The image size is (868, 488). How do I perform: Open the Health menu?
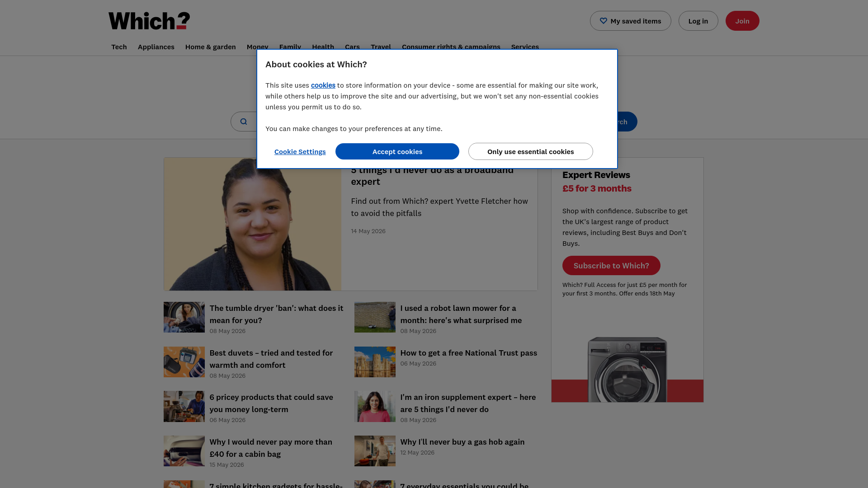tap(323, 46)
